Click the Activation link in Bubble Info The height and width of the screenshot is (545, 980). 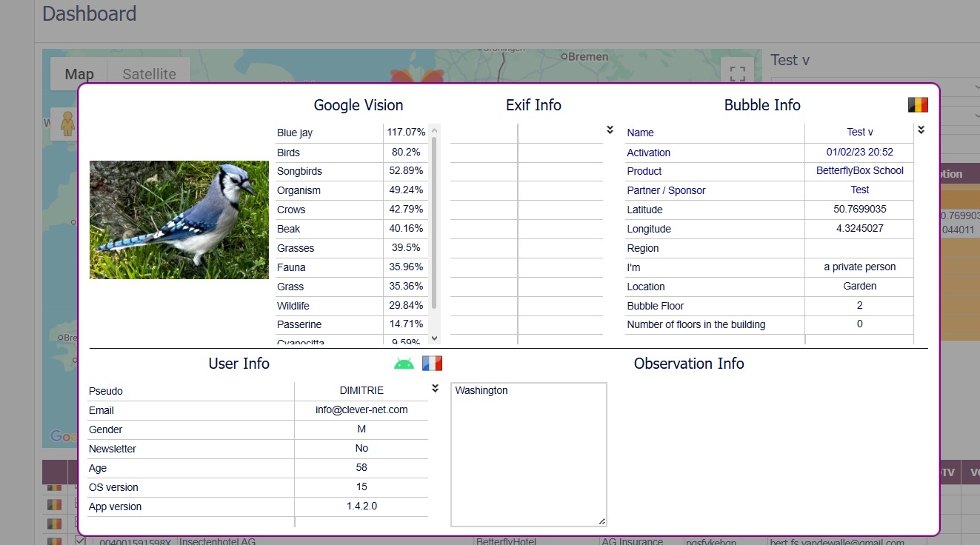pos(648,153)
